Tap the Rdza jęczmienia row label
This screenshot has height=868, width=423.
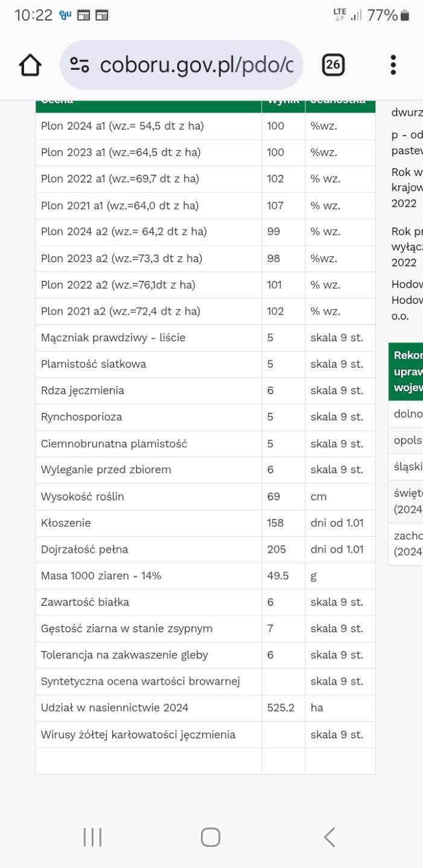83,391
